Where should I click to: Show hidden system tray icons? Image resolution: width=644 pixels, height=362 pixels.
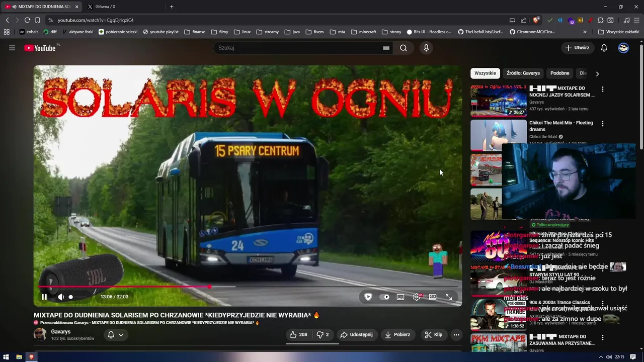[x=600, y=357]
